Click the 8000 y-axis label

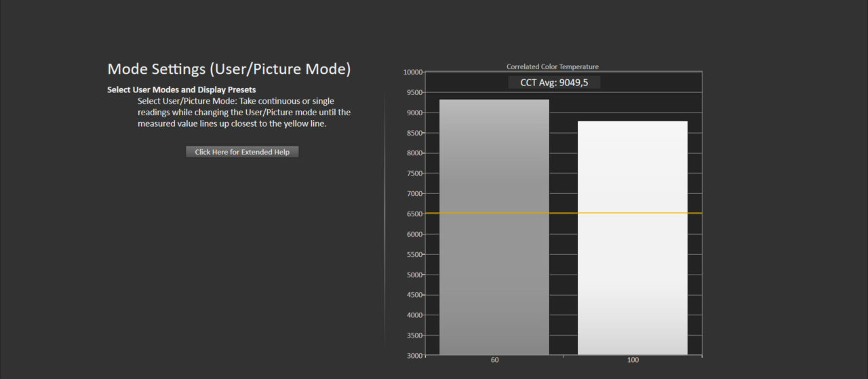(414, 153)
